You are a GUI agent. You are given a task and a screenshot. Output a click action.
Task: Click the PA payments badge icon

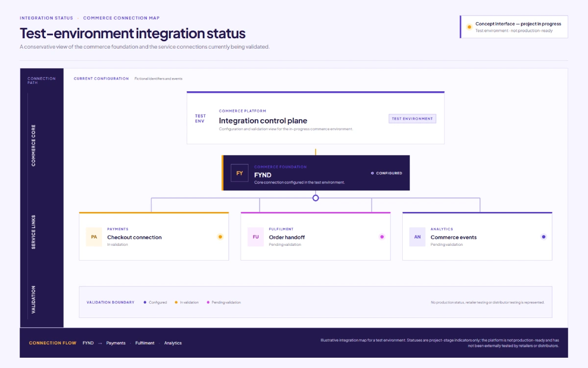coord(94,237)
